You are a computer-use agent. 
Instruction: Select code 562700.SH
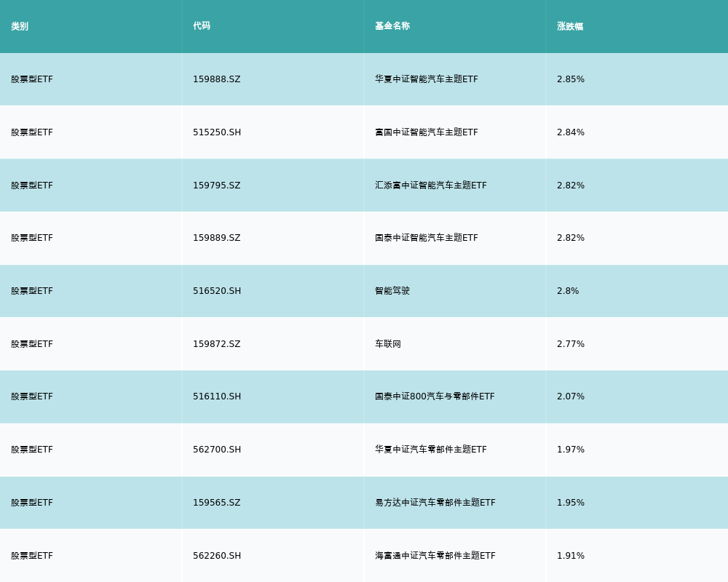[x=217, y=450]
